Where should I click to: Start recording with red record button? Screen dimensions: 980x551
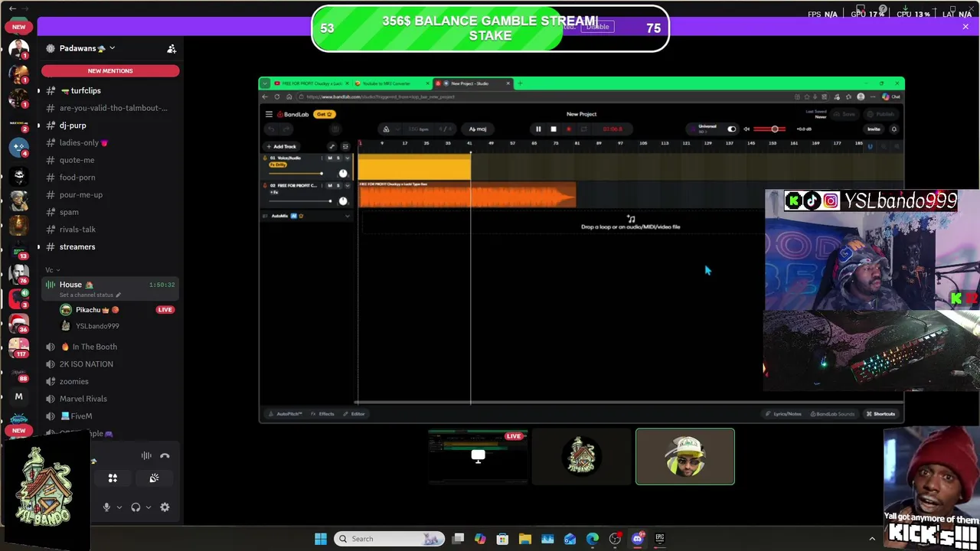pos(569,129)
